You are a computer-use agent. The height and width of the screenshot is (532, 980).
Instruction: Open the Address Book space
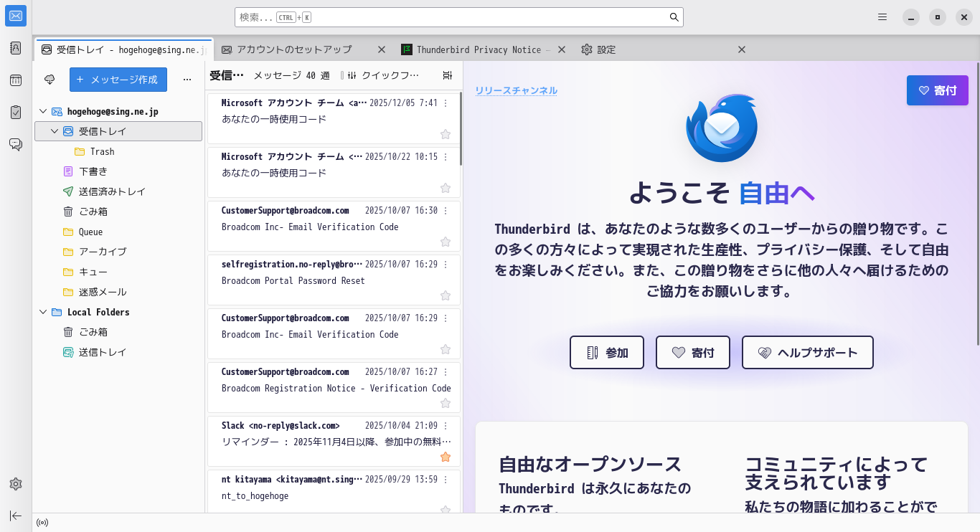16,48
